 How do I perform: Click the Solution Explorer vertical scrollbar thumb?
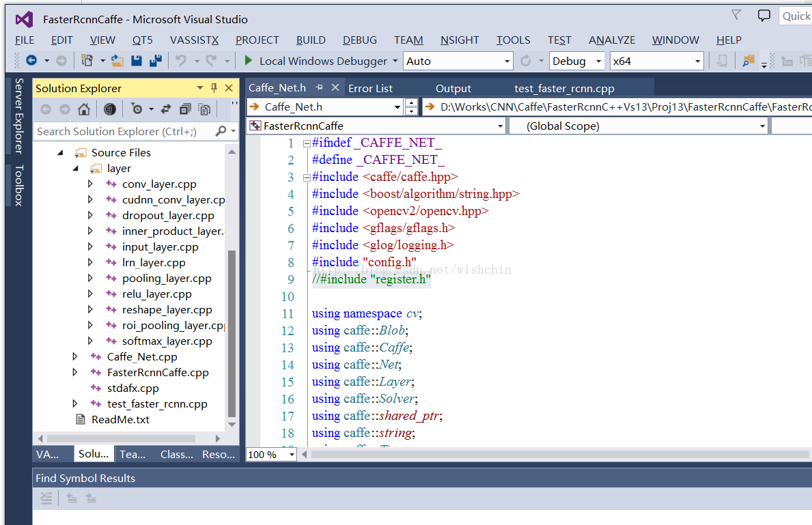(232, 333)
